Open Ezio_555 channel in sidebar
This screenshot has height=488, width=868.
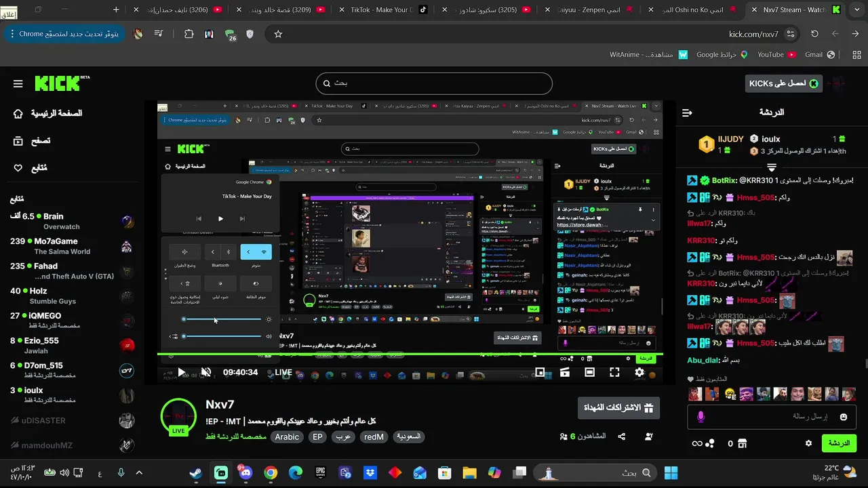click(73, 345)
